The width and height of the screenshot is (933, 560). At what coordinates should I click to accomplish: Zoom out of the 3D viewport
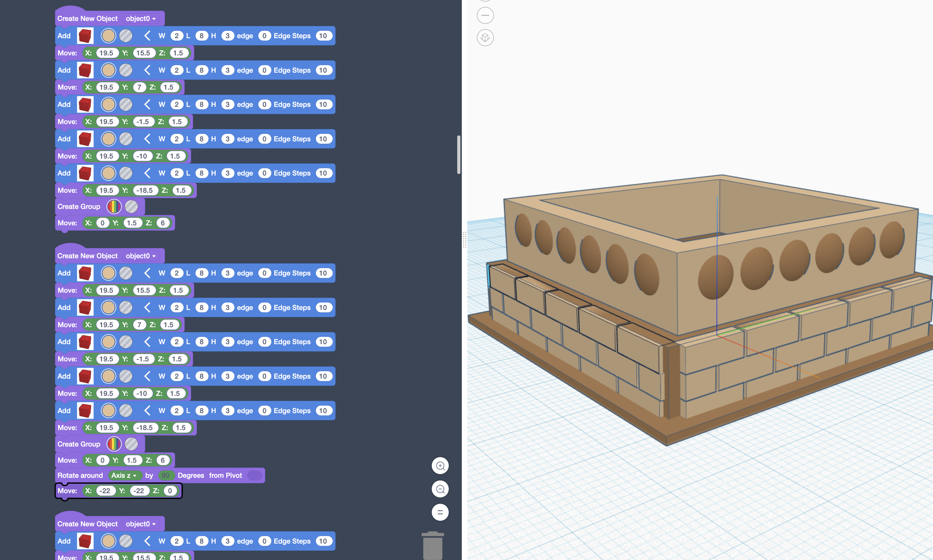[440, 489]
